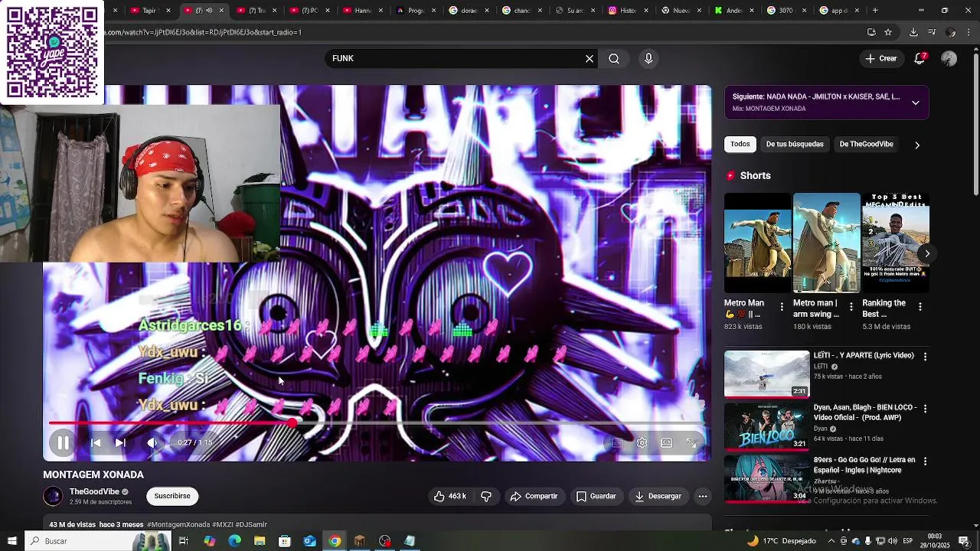Switch to theater mode in the player
Viewport: 980px width, 551px height.
pos(667,442)
